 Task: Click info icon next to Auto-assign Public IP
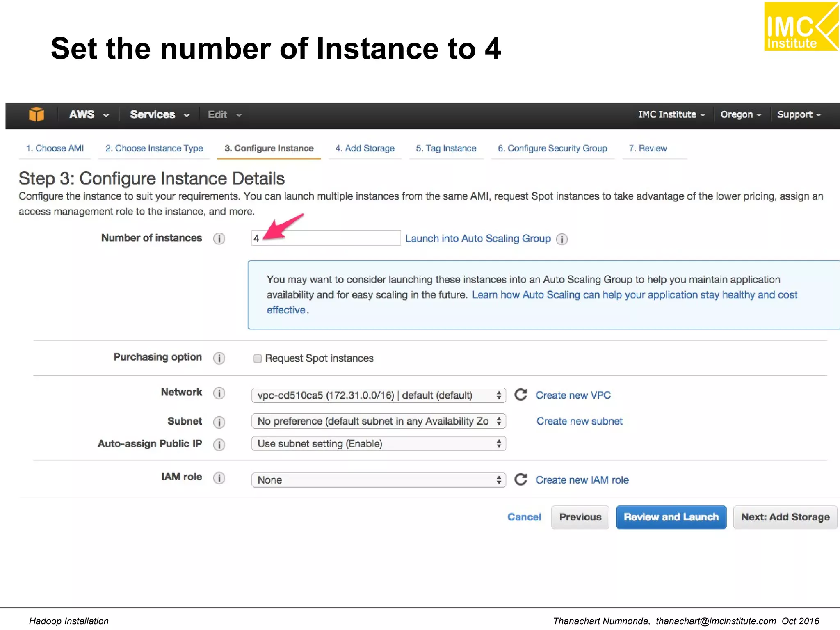click(219, 445)
